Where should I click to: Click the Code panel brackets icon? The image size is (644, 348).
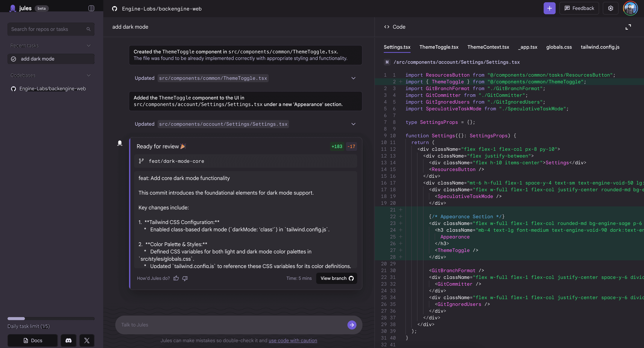point(387,27)
